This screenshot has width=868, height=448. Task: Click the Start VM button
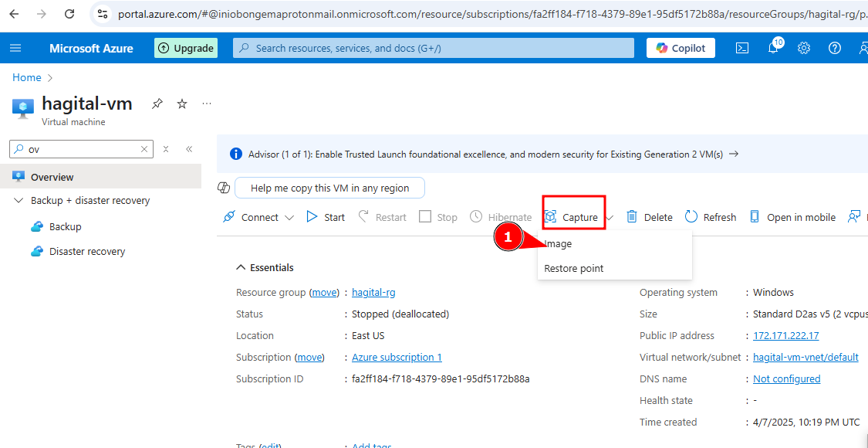click(326, 217)
